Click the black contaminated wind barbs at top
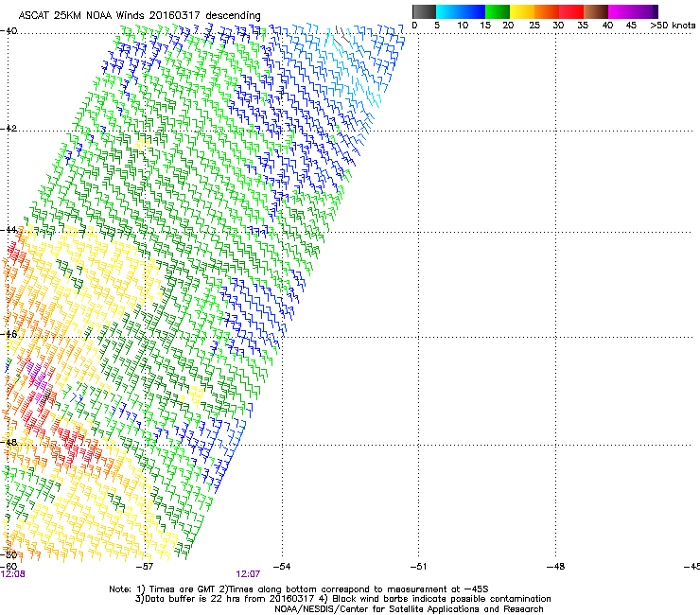The image size is (700, 615). coord(341,35)
